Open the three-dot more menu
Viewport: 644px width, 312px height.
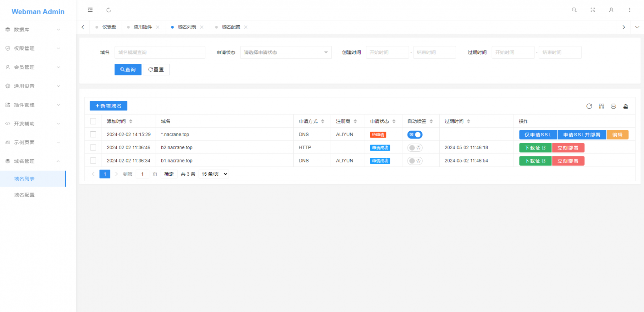click(x=630, y=10)
